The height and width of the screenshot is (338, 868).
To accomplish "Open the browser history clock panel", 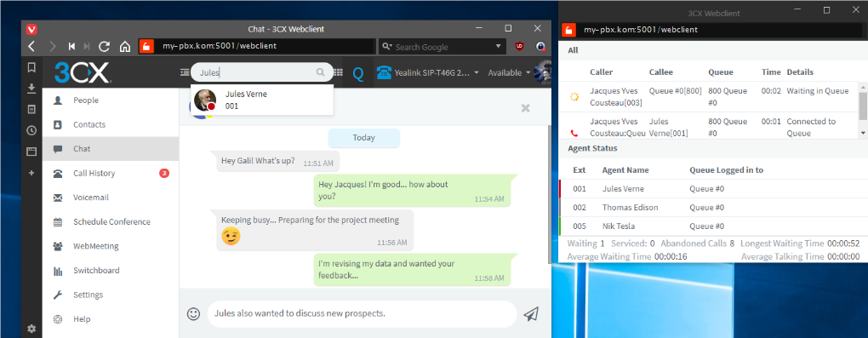I will pyautogui.click(x=31, y=130).
